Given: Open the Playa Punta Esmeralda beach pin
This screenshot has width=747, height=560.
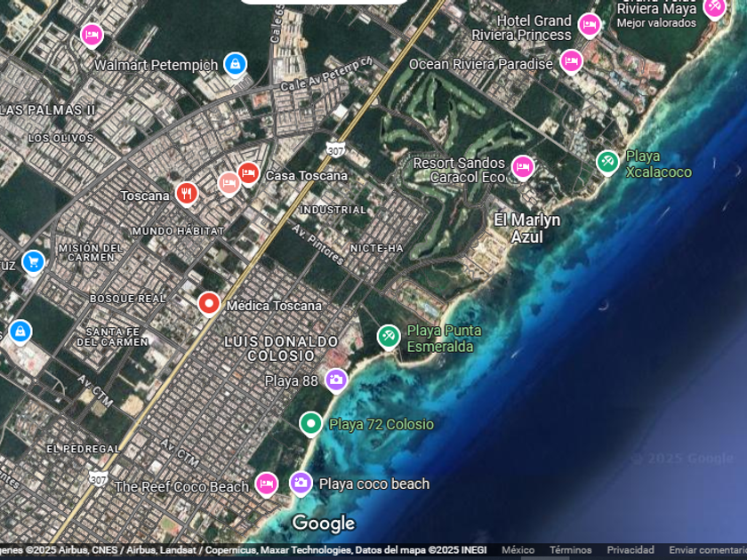Looking at the screenshot, I should (389, 337).
